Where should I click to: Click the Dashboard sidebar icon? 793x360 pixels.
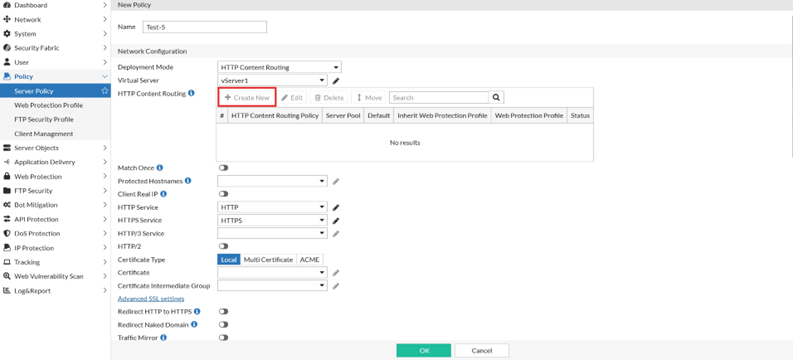click(x=7, y=5)
